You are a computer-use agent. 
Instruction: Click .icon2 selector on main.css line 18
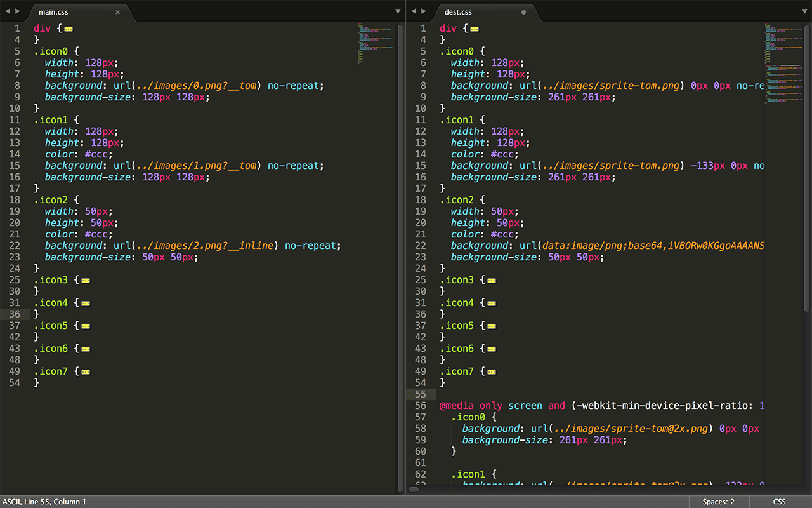pyautogui.click(x=51, y=200)
